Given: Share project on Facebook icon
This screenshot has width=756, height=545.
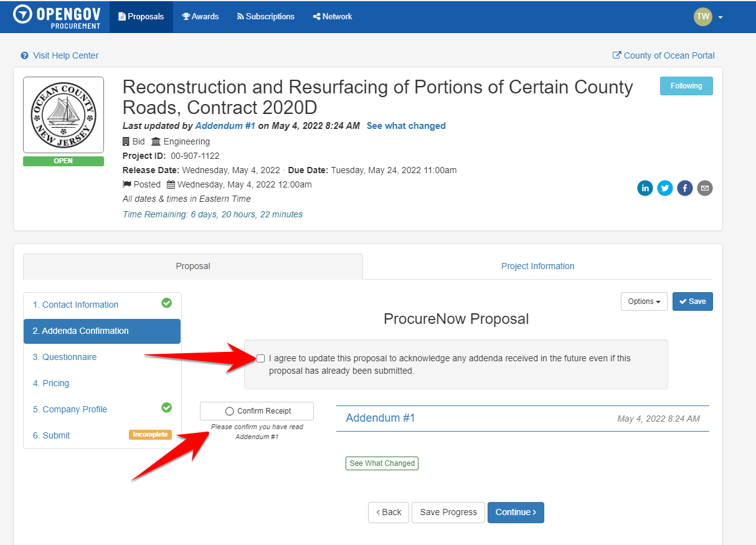Looking at the screenshot, I should (x=685, y=188).
